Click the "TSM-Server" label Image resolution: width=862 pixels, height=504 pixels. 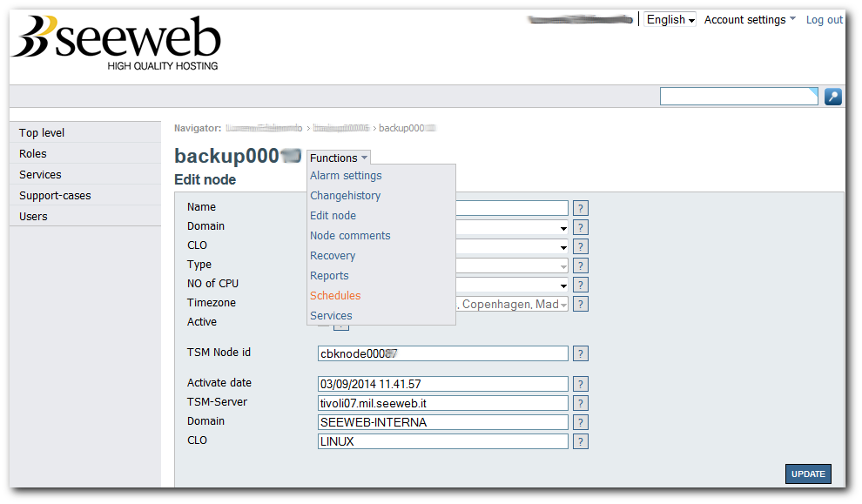[217, 402]
